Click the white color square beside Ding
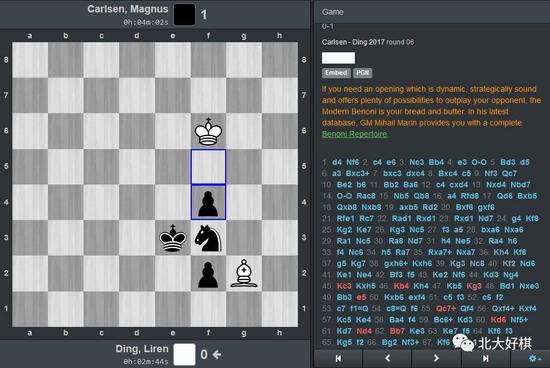 pos(185,354)
